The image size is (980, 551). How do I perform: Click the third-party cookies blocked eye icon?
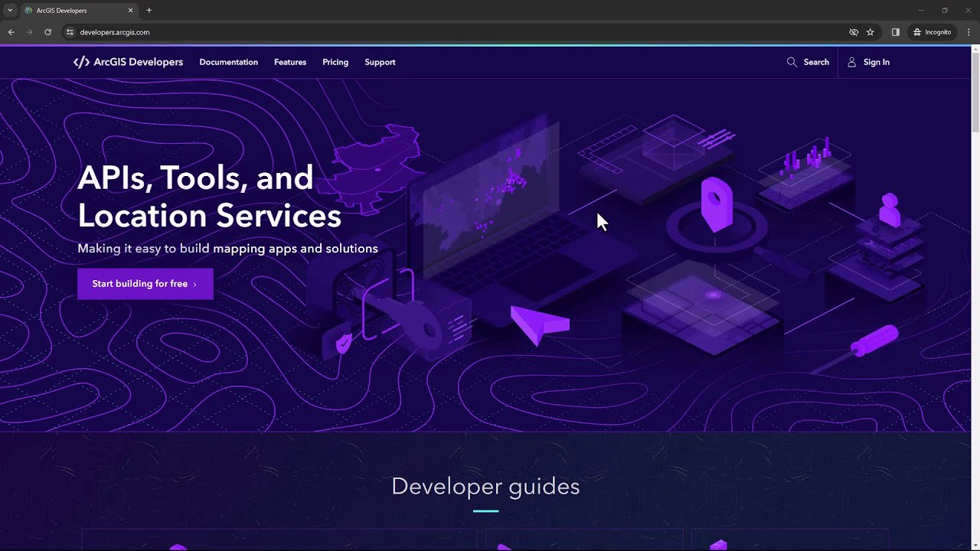(x=854, y=32)
